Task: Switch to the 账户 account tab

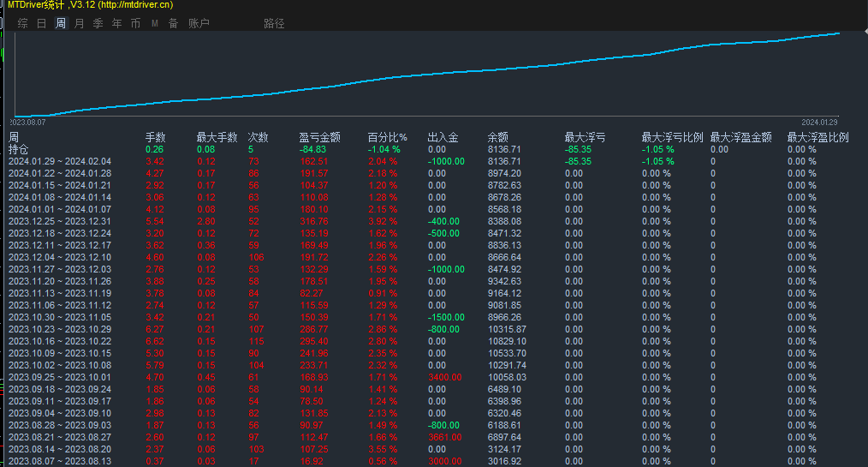Action: (199, 24)
